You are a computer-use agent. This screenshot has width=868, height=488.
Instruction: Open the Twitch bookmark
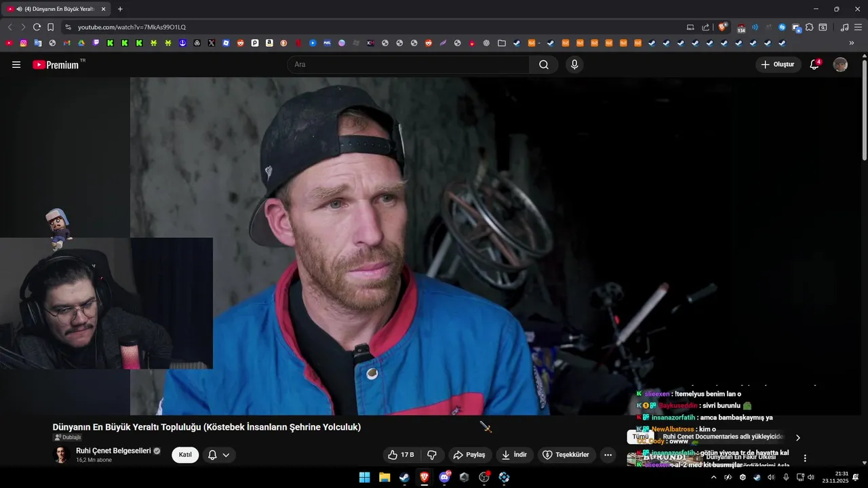(x=96, y=43)
